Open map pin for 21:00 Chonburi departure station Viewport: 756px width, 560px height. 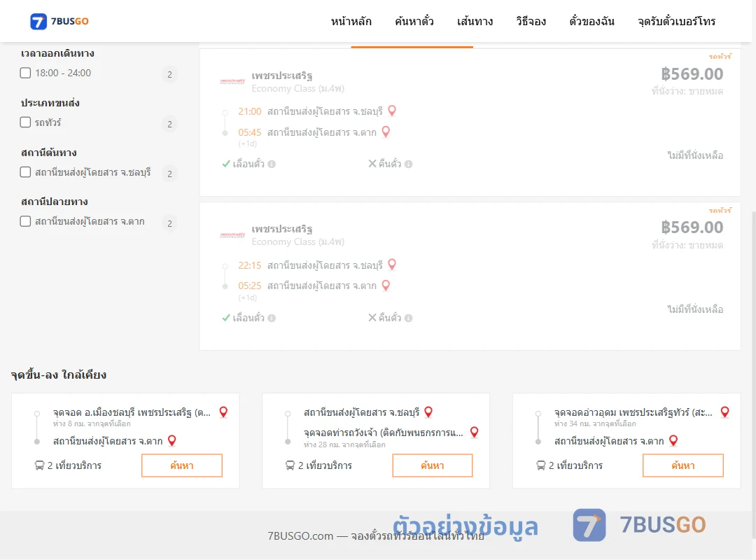pyautogui.click(x=392, y=111)
